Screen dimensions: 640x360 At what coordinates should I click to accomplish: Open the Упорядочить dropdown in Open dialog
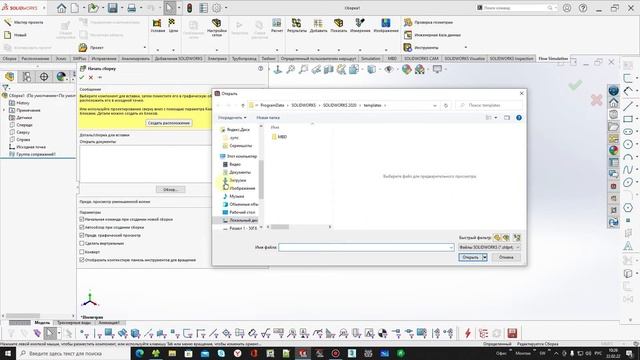pyautogui.click(x=232, y=118)
